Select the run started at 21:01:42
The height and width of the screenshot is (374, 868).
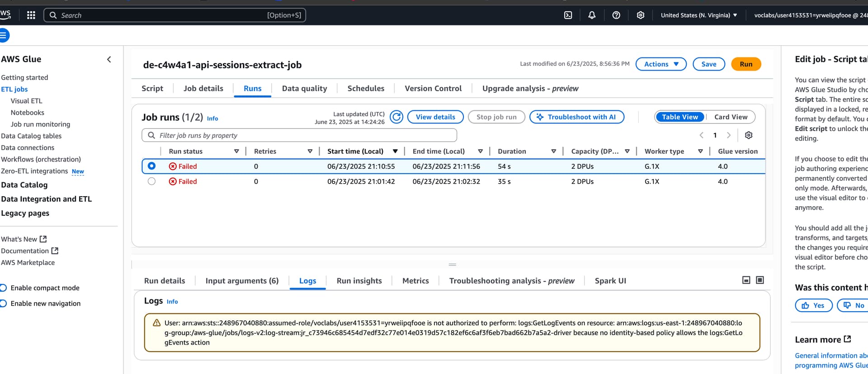151,181
